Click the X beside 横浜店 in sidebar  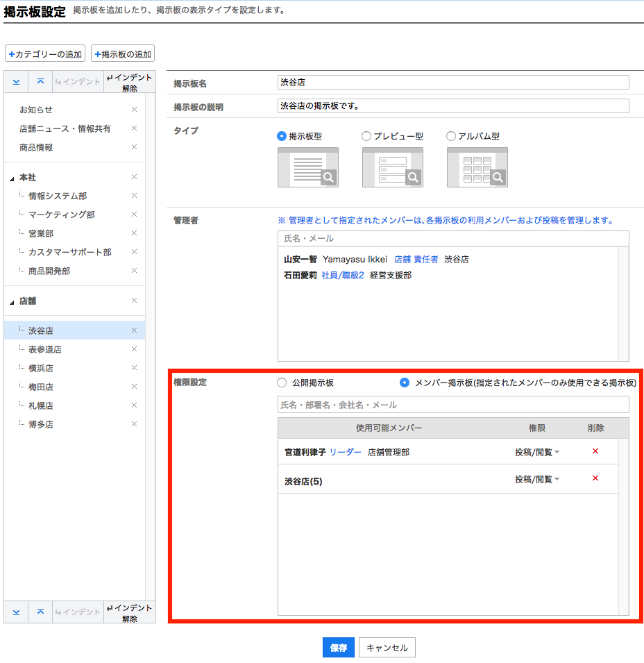point(134,368)
